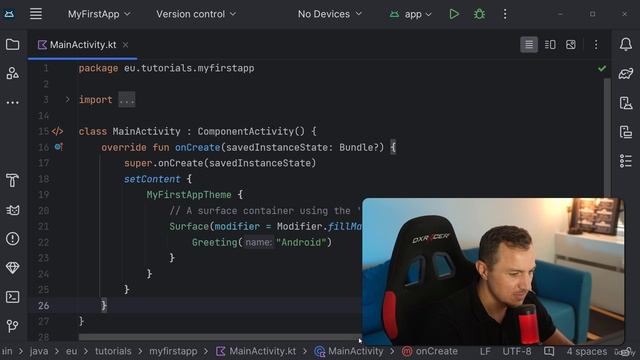The height and width of the screenshot is (360, 640).
Task: Debug the app with bug icon
Action: 479,14
